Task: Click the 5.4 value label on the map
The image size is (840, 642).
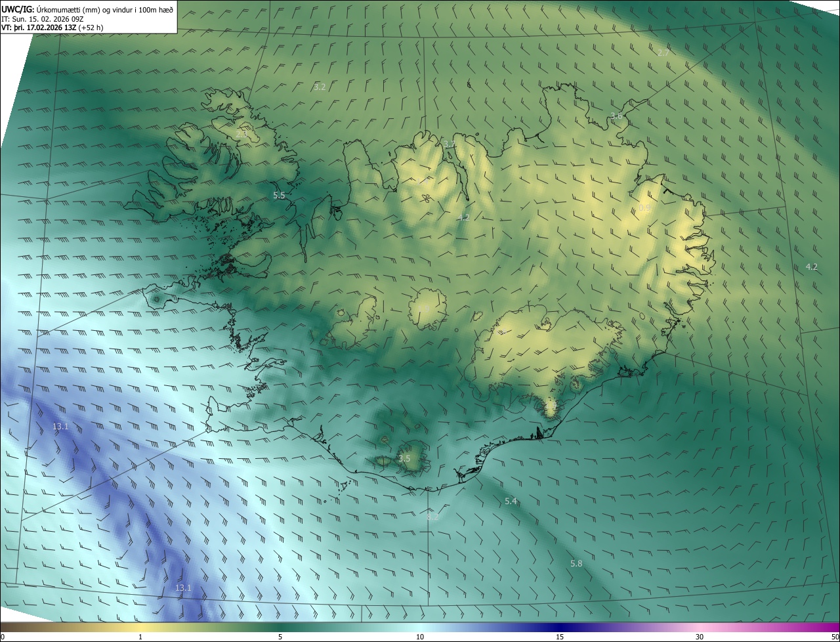Action: 511,501
